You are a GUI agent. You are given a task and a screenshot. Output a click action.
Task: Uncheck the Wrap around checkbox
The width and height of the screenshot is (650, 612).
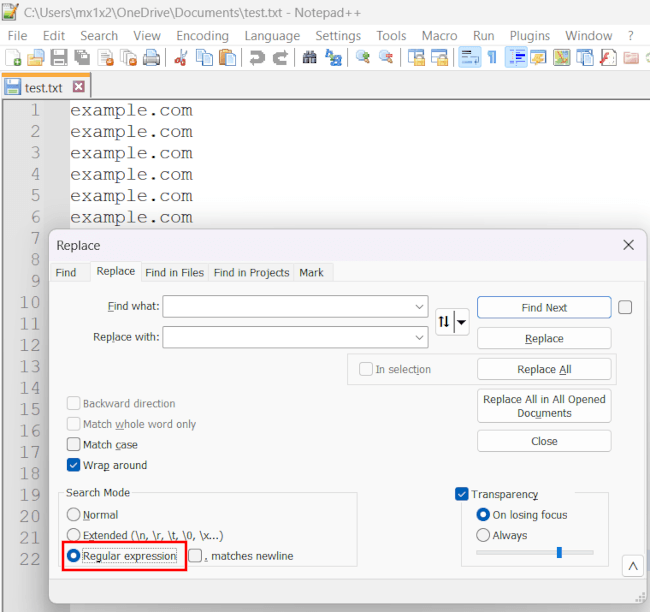click(x=73, y=465)
